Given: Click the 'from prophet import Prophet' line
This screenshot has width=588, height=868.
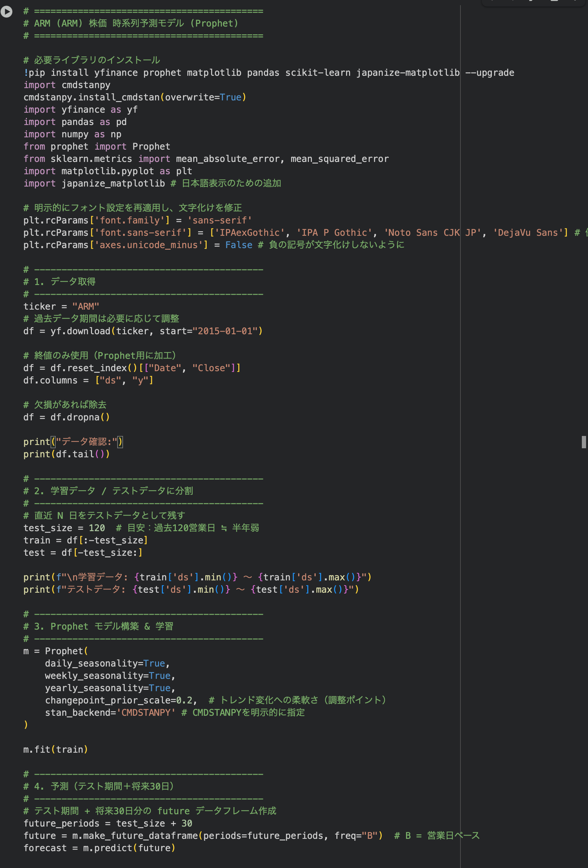Looking at the screenshot, I should (x=97, y=147).
